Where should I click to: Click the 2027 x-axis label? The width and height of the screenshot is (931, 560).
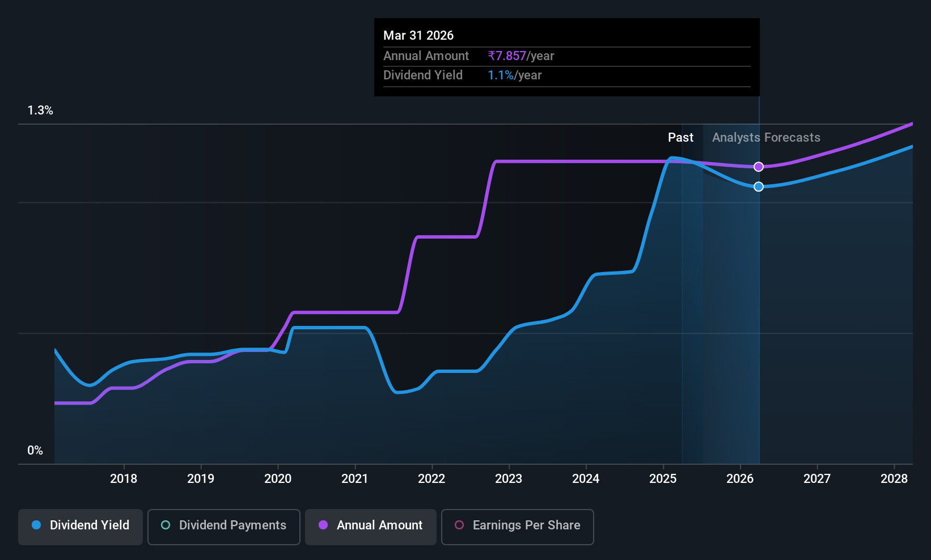[x=817, y=479]
